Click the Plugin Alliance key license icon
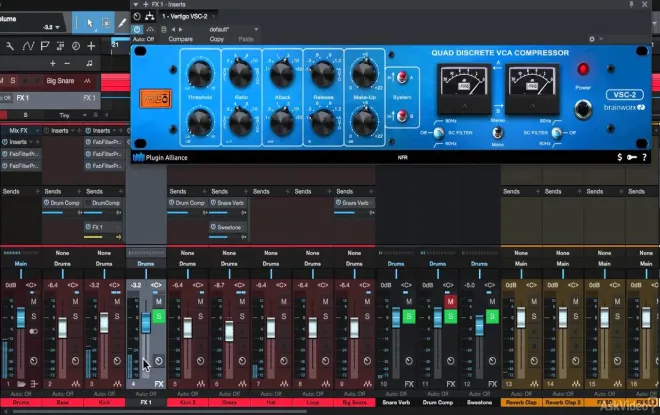The image size is (660, 415). (632, 157)
